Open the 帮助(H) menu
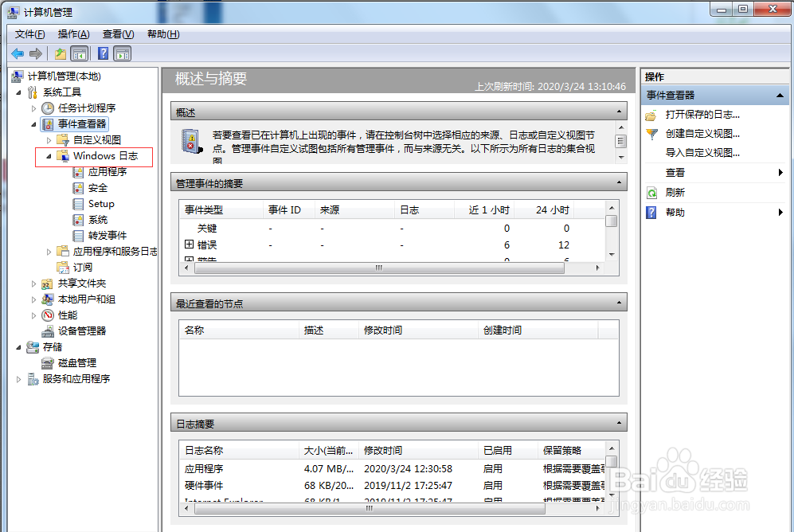The image size is (794, 532). 163,34
